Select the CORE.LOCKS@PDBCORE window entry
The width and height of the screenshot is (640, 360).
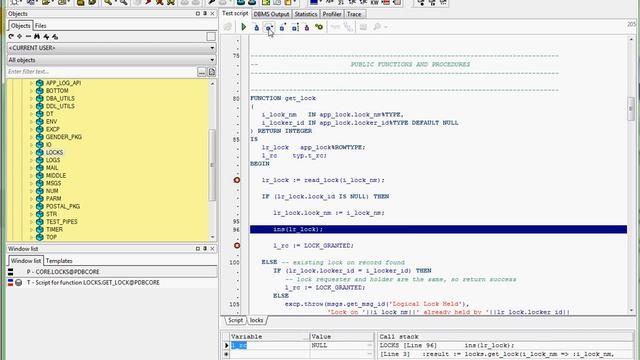[112, 272]
